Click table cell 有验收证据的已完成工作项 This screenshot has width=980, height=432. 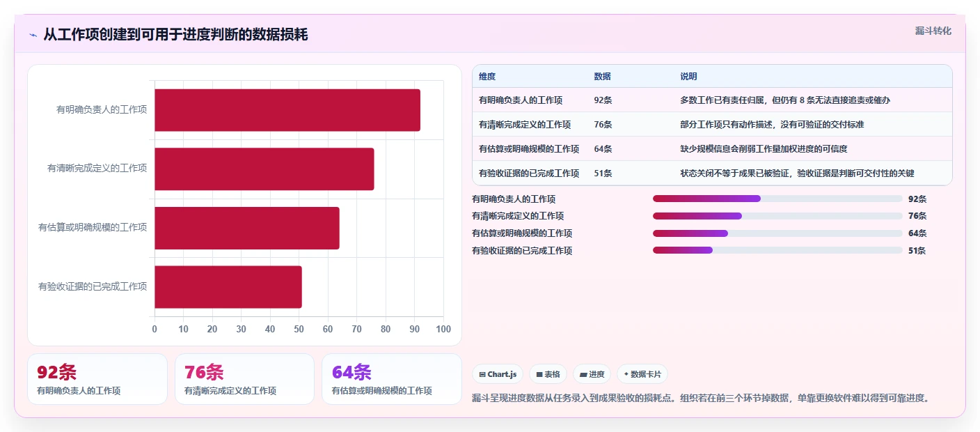(x=529, y=173)
